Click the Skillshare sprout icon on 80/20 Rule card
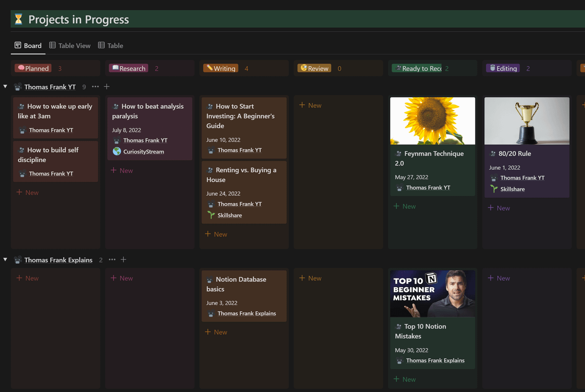 tap(494, 189)
